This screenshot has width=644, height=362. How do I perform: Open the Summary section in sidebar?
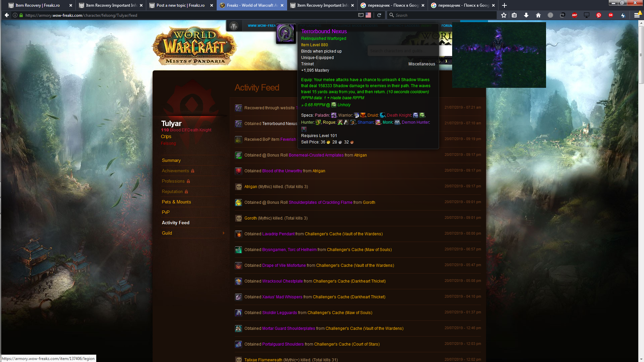tap(171, 161)
